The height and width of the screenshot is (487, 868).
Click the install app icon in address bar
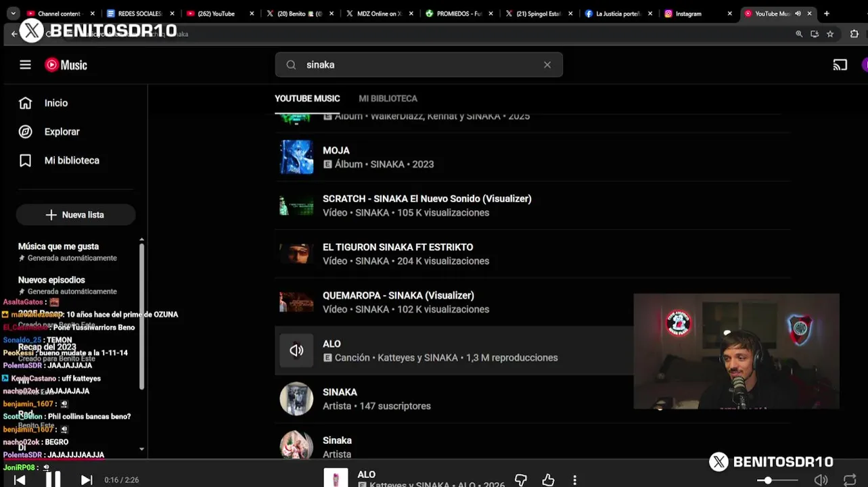tap(815, 34)
